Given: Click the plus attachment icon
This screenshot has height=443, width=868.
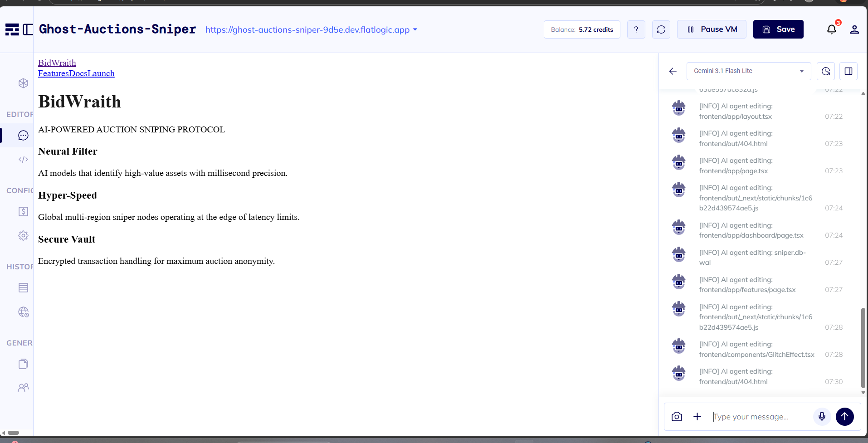Looking at the screenshot, I should click(x=697, y=417).
